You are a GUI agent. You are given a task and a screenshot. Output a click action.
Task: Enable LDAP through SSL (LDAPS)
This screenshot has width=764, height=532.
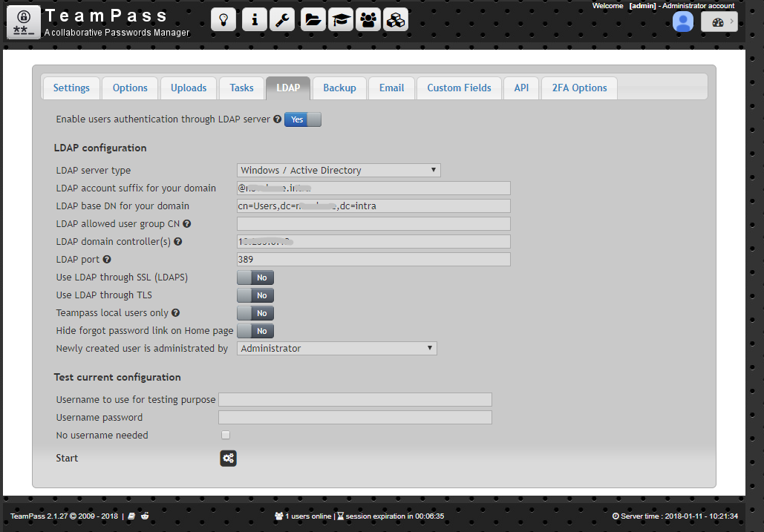255,277
